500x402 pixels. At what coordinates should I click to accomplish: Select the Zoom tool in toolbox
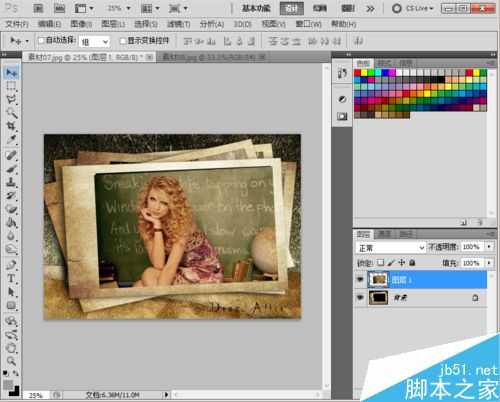(x=11, y=360)
